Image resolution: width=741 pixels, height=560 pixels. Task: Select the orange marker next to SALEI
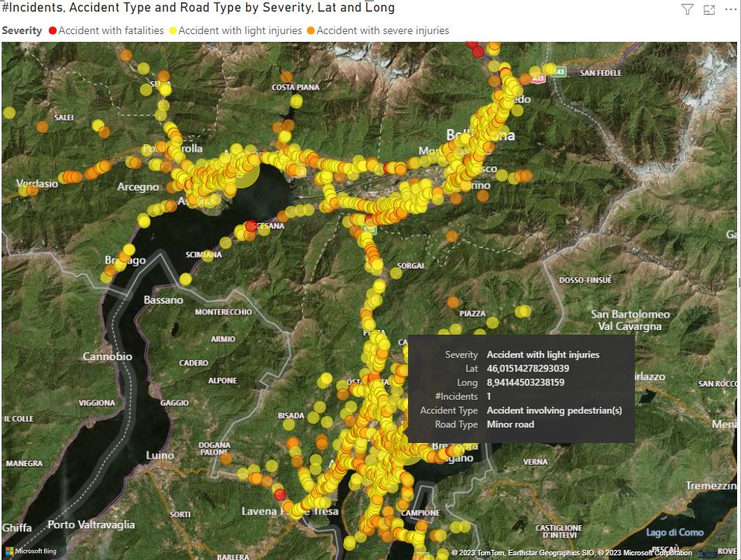42,127
